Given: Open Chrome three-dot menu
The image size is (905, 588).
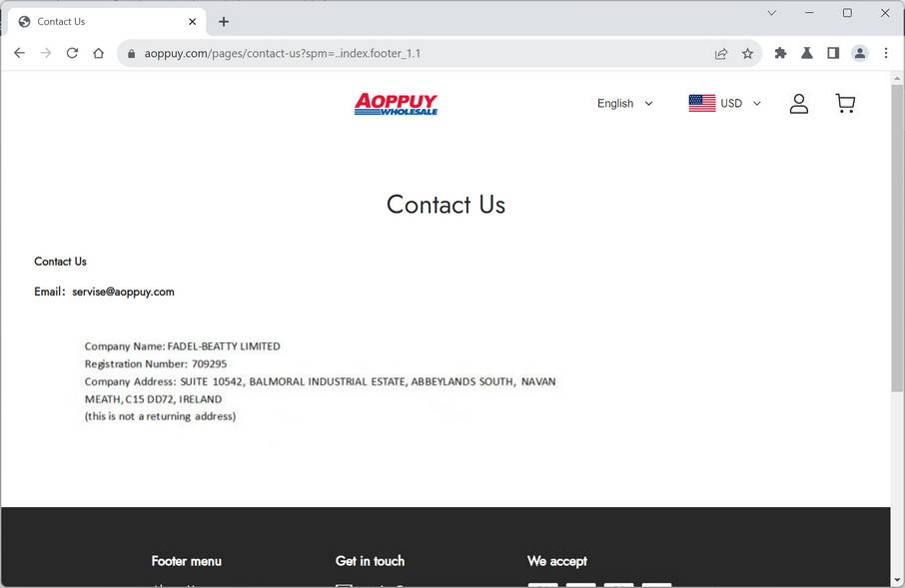Looking at the screenshot, I should (886, 53).
